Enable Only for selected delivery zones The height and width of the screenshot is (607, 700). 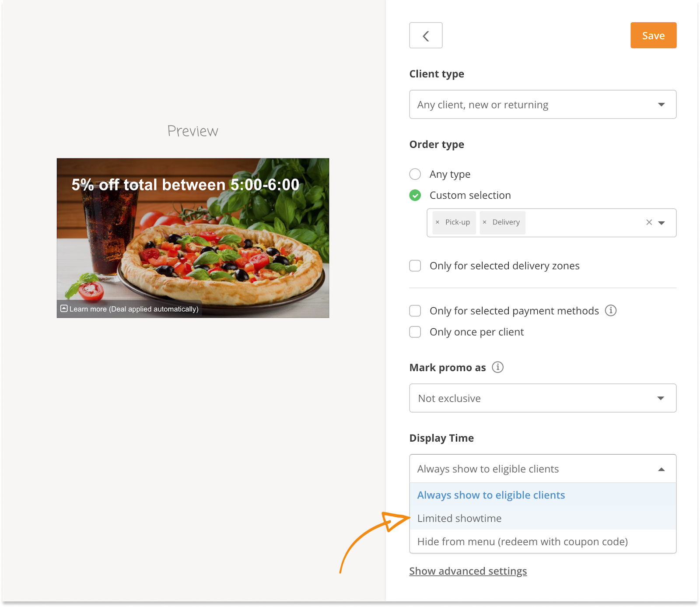pos(415,266)
